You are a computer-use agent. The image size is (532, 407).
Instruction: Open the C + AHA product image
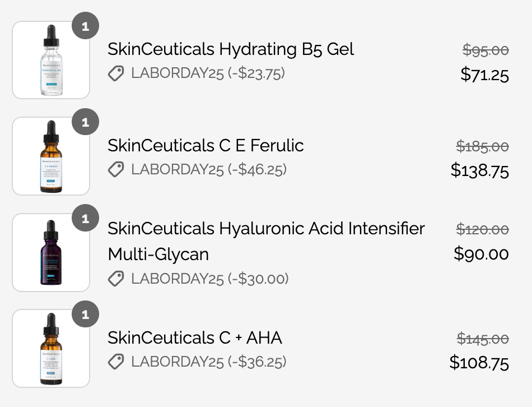(51, 349)
